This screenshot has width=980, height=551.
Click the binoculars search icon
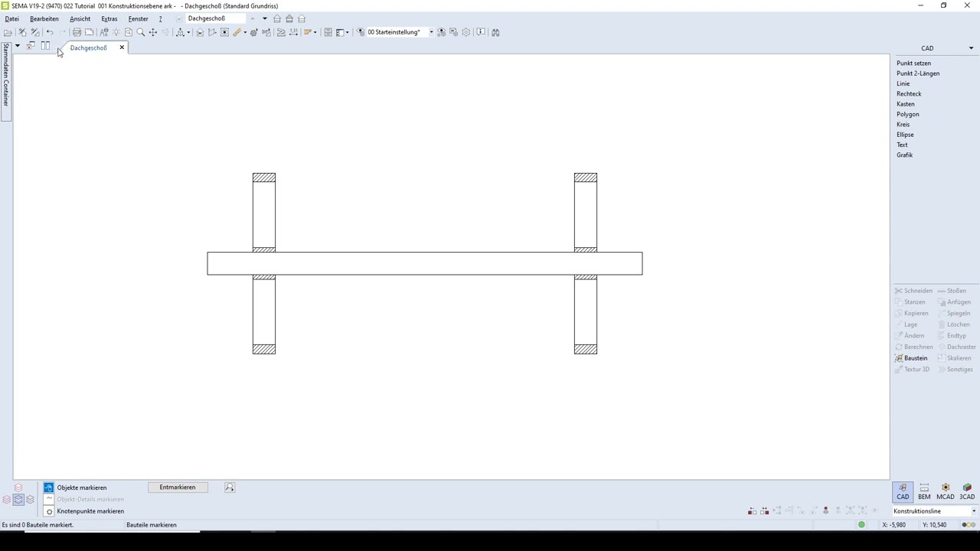(x=495, y=32)
